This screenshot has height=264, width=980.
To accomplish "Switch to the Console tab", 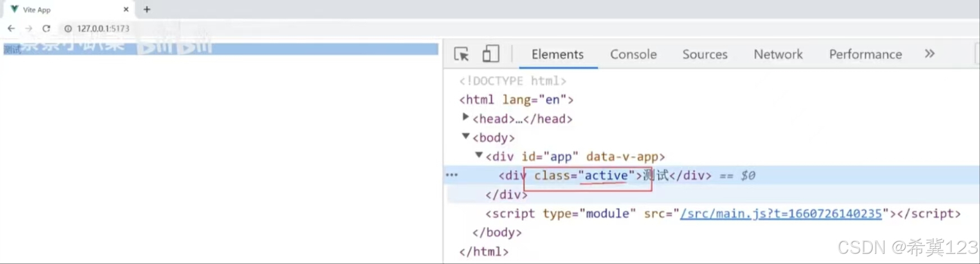I will click(x=633, y=54).
